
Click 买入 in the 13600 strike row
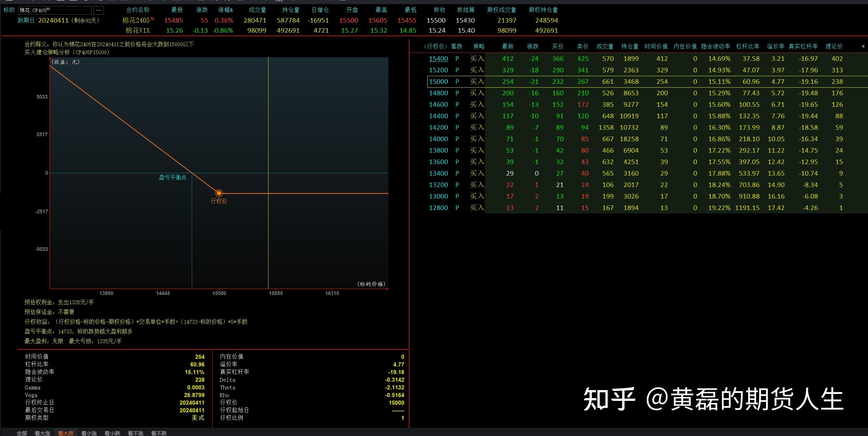pos(477,162)
